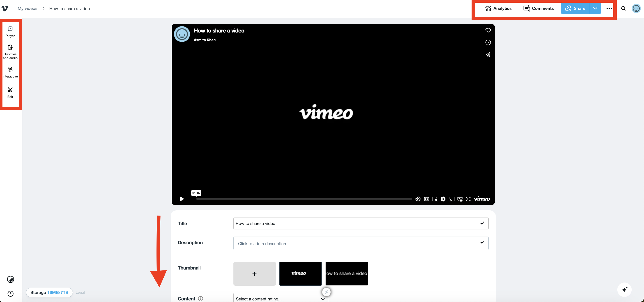Open the Interactive tools panel
Image resolution: width=644 pixels, height=302 pixels.
point(10,72)
